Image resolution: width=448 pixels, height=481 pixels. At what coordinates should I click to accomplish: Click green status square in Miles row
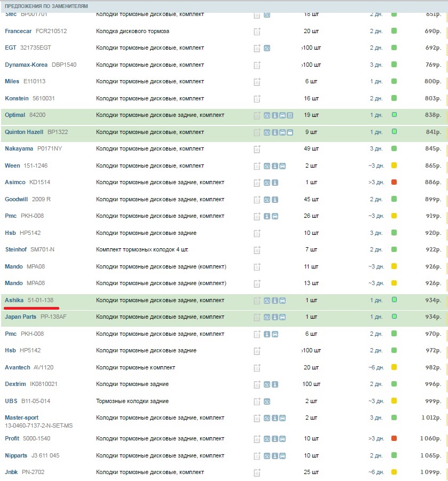click(394, 81)
